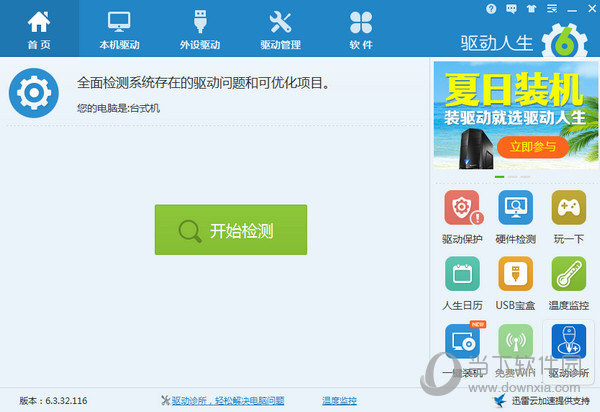Close the 驱动人生 window
The height and width of the screenshot is (412, 600).
[x=592, y=8]
